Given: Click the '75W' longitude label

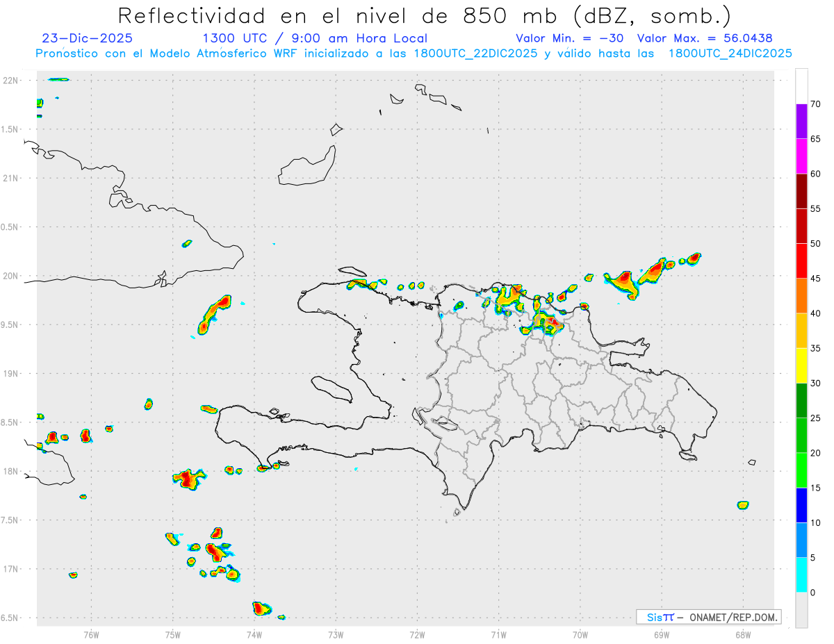Looking at the screenshot, I should click(173, 634).
